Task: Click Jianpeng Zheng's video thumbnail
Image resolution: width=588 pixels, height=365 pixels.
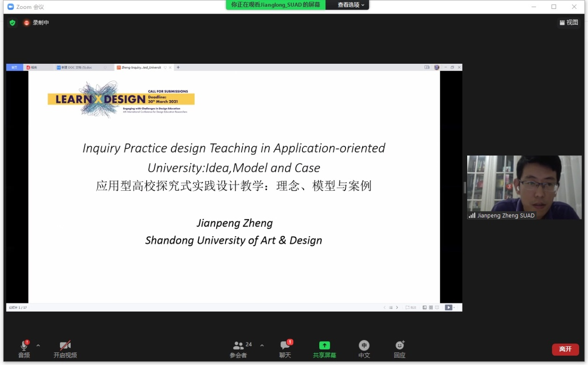Action: click(x=524, y=187)
